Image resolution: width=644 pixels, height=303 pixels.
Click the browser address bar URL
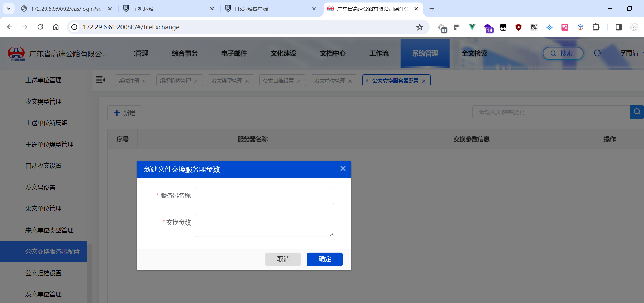[x=131, y=27]
